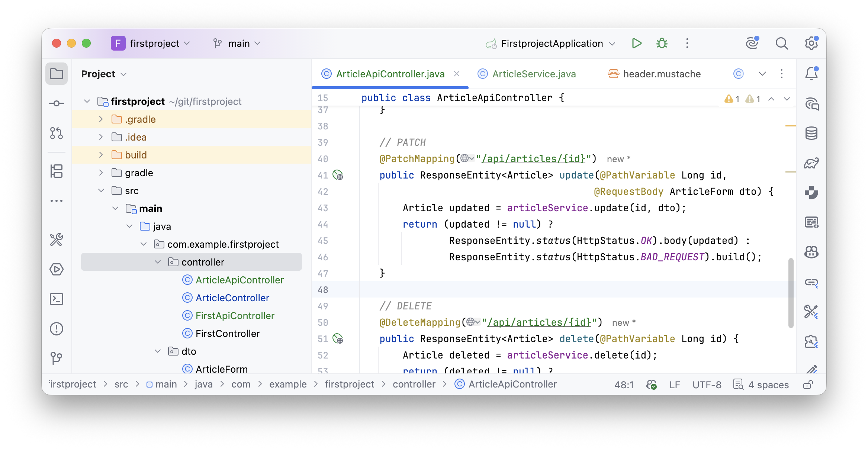Open the AI assistant swirl icon in title bar
This screenshot has width=868, height=450.
coord(752,43)
